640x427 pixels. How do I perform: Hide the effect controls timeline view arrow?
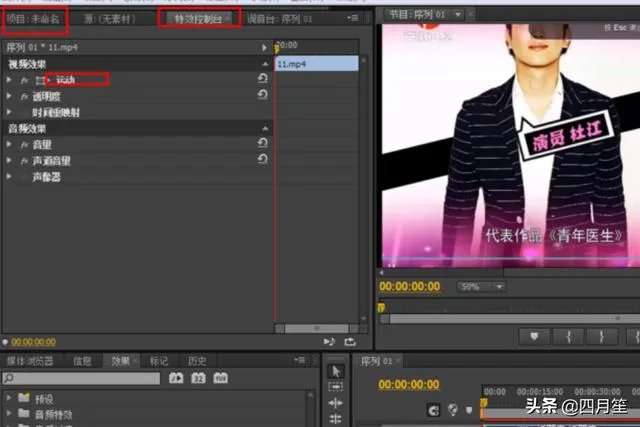[264, 47]
